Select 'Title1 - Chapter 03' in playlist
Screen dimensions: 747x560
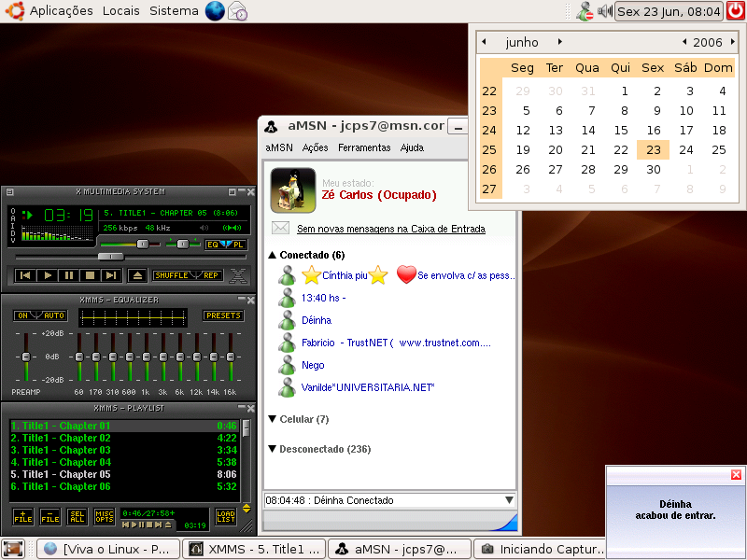pos(123,450)
